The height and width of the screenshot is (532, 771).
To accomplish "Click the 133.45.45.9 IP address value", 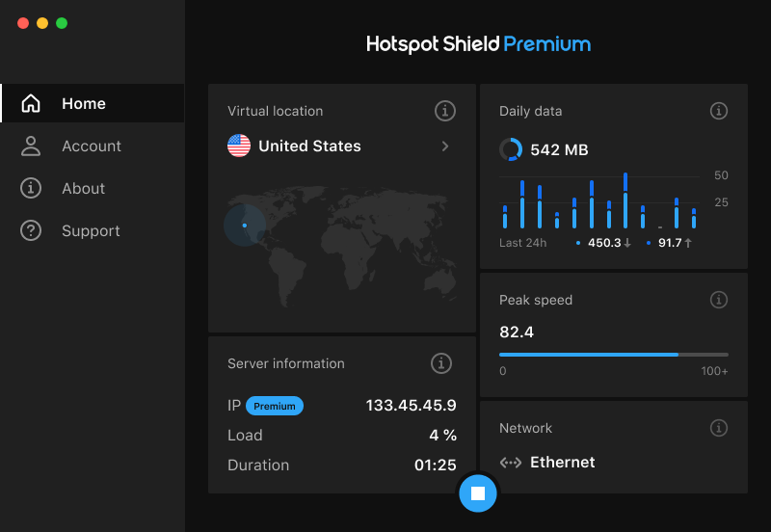I will click(x=412, y=405).
